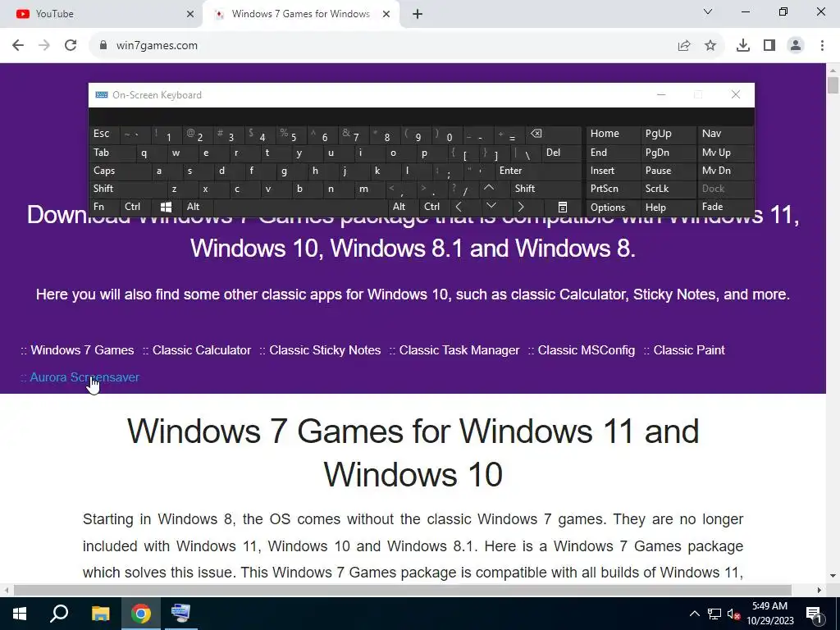Click Help on the On-Screen Keyboard
The width and height of the screenshot is (840, 630).
pyautogui.click(x=668, y=208)
